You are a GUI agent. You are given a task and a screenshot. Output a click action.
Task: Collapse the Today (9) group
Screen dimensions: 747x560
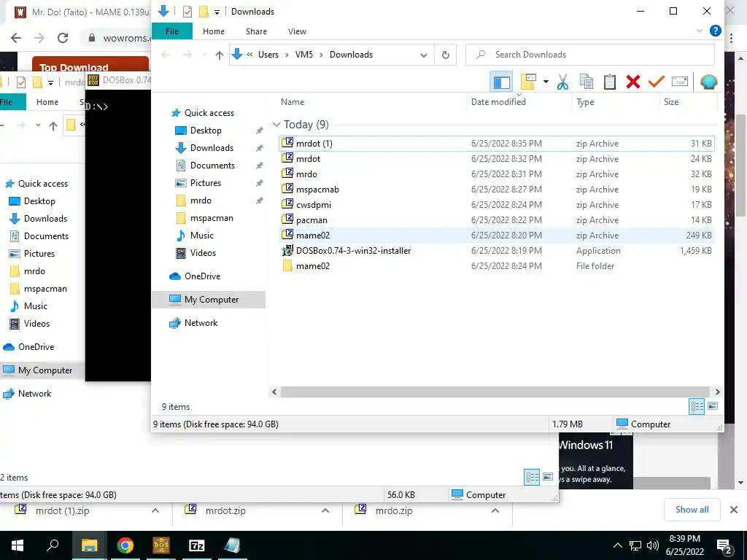click(276, 125)
